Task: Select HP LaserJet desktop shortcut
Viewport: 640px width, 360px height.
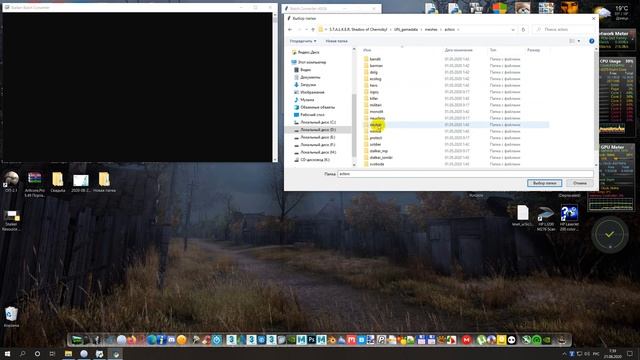Action: point(569,218)
